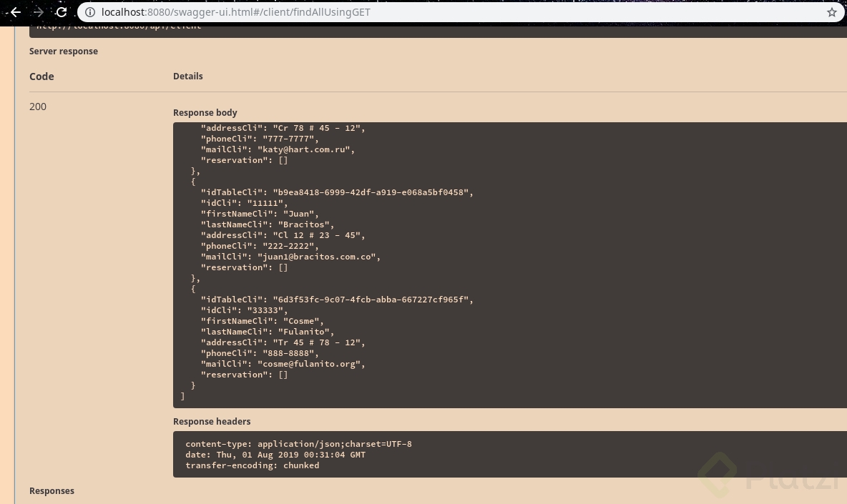Select the Code column header
The height and width of the screenshot is (504, 847).
click(x=41, y=76)
